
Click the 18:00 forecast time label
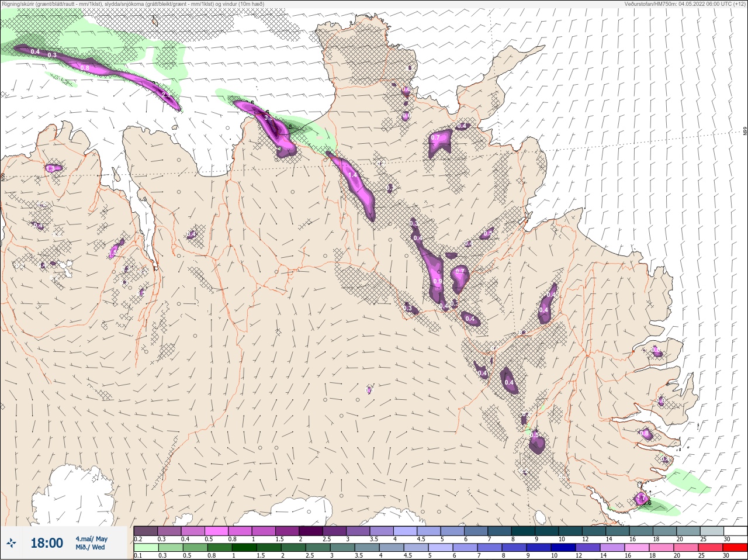pyautogui.click(x=46, y=544)
